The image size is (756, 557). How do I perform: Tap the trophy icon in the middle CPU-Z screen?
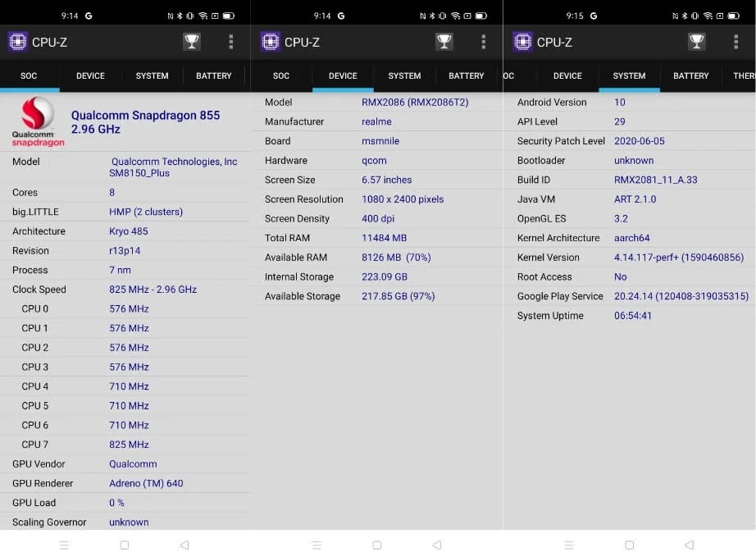coord(444,42)
